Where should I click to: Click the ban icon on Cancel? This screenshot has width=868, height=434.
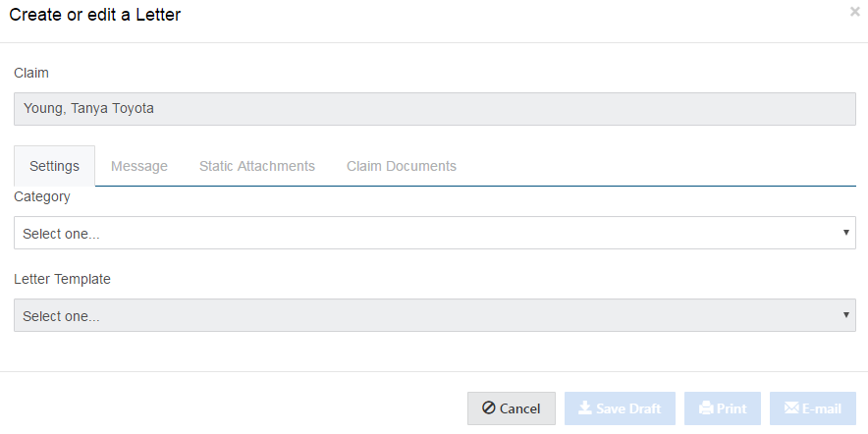coord(488,408)
